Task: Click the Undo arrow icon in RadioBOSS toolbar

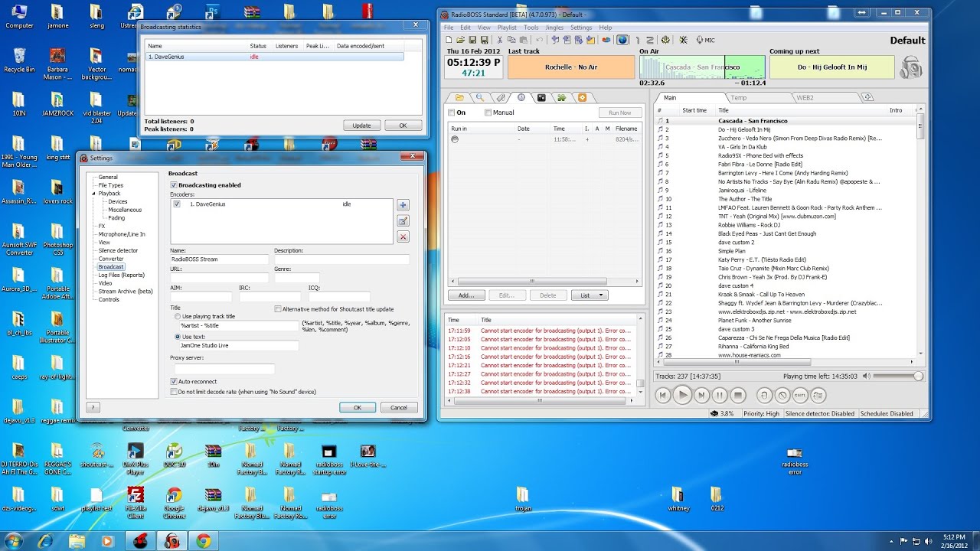Action: click(x=540, y=40)
